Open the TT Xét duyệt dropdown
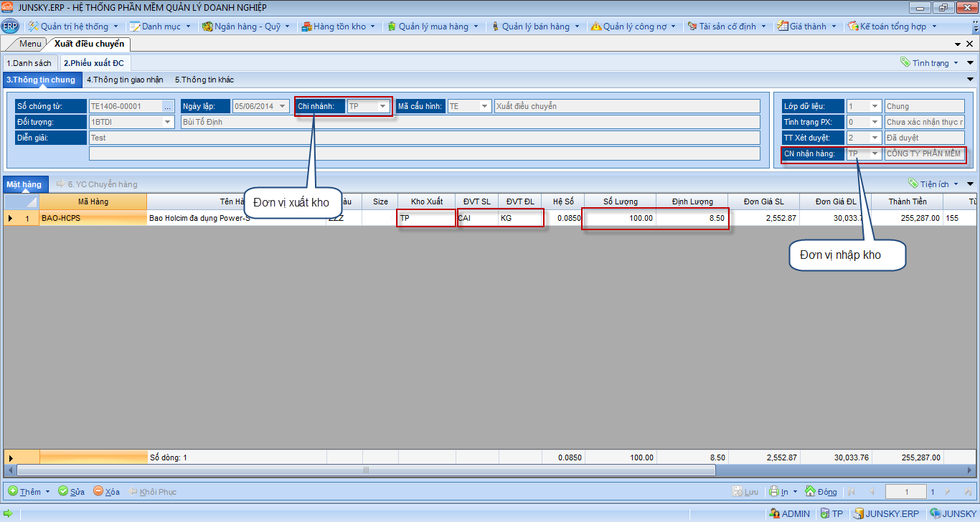980x522 pixels. [875, 138]
